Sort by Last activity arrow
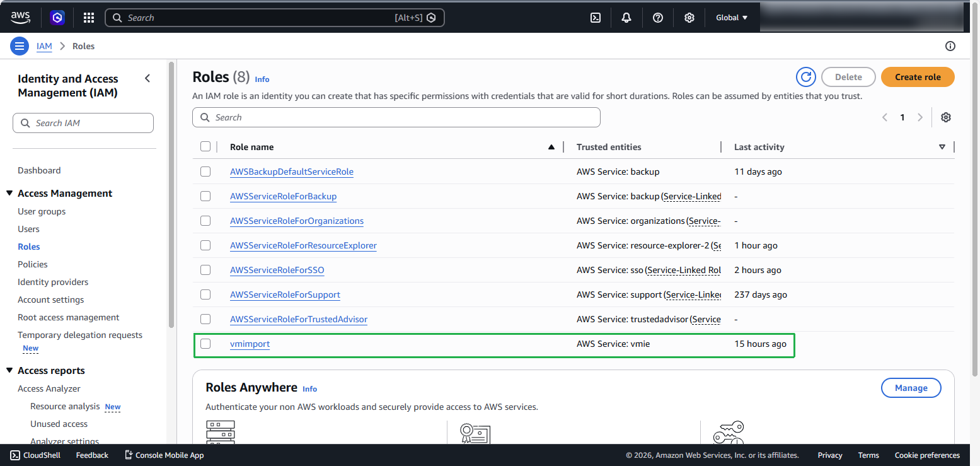This screenshot has height=466, width=980. click(x=942, y=147)
